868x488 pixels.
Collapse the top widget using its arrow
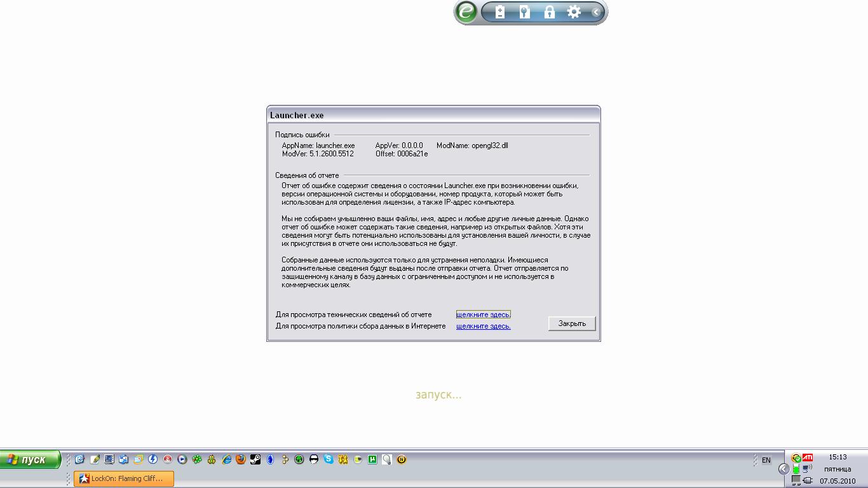(x=595, y=12)
